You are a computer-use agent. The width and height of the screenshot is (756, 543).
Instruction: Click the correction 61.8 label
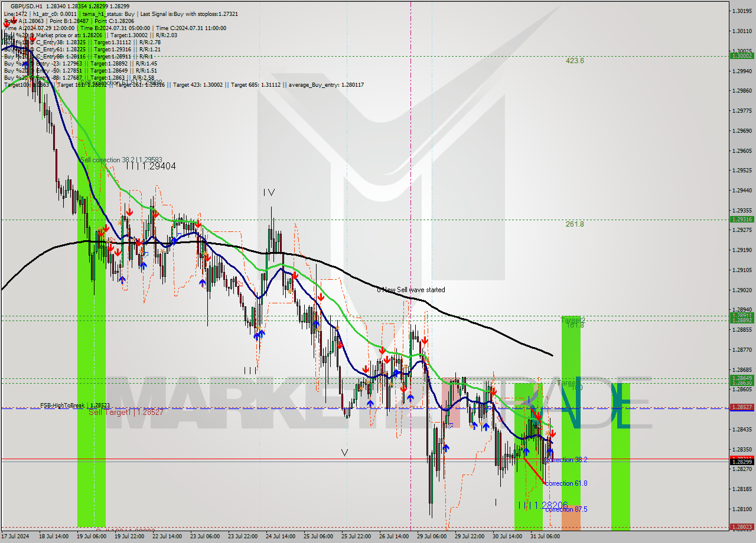[x=566, y=483]
